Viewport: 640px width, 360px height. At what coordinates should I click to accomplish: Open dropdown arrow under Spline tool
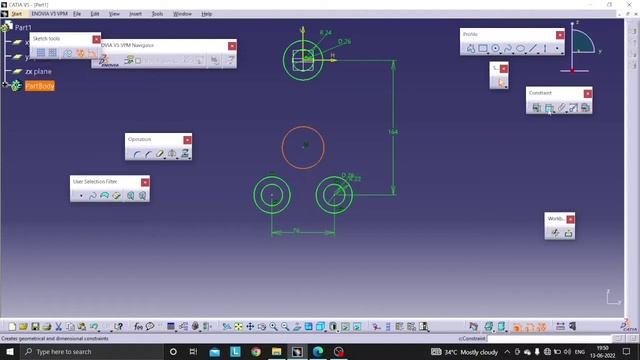pos(513,53)
